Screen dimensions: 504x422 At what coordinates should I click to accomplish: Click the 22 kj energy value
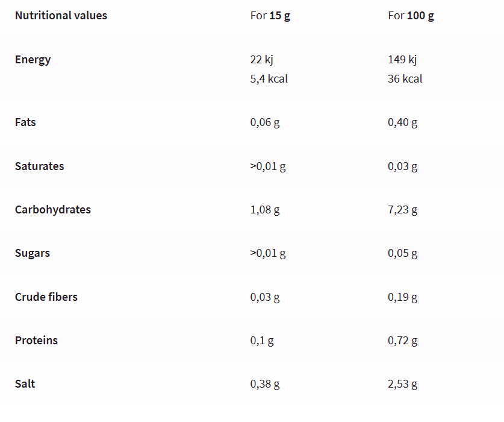[x=262, y=60]
